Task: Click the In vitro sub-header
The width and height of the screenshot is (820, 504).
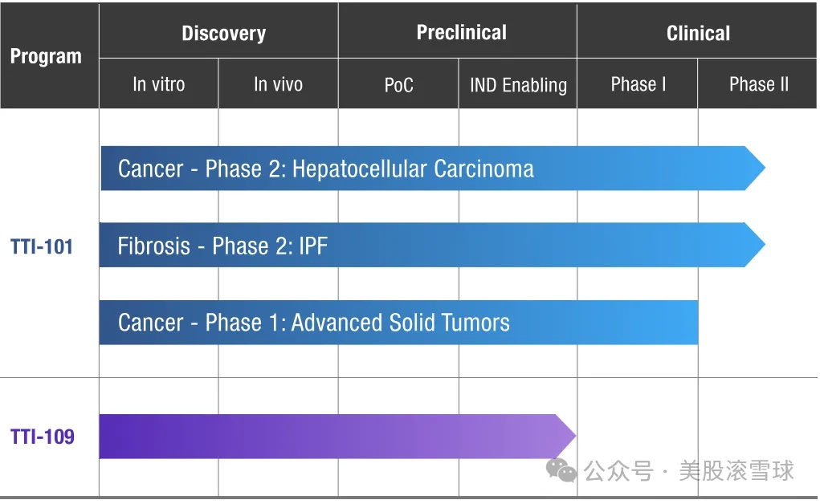Action: pyautogui.click(x=158, y=84)
